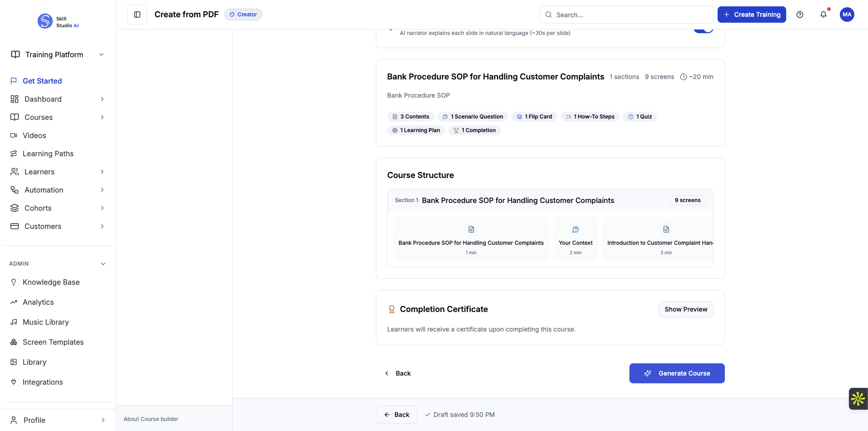Click the Integrations plug icon

click(14, 382)
